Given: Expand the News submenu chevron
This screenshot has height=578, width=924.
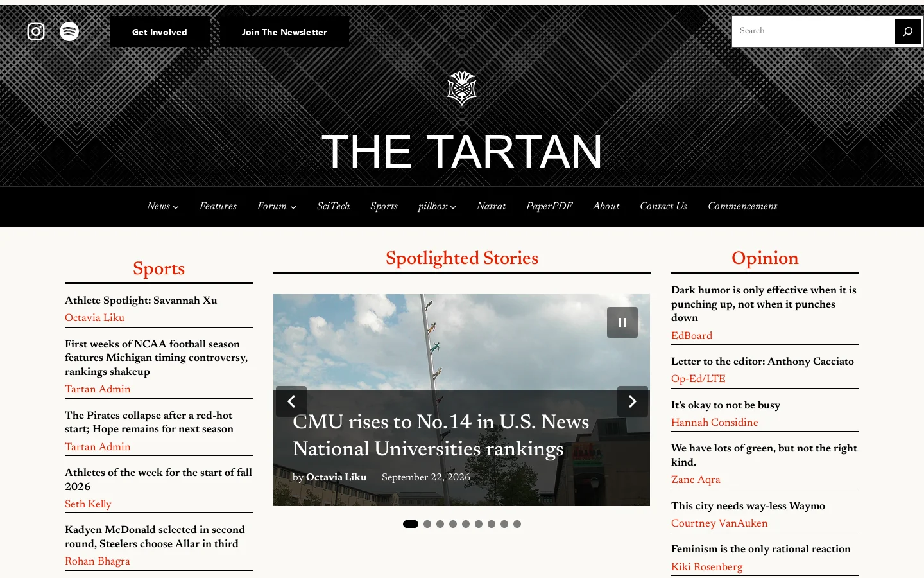Looking at the screenshot, I should click(x=176, y=207).
